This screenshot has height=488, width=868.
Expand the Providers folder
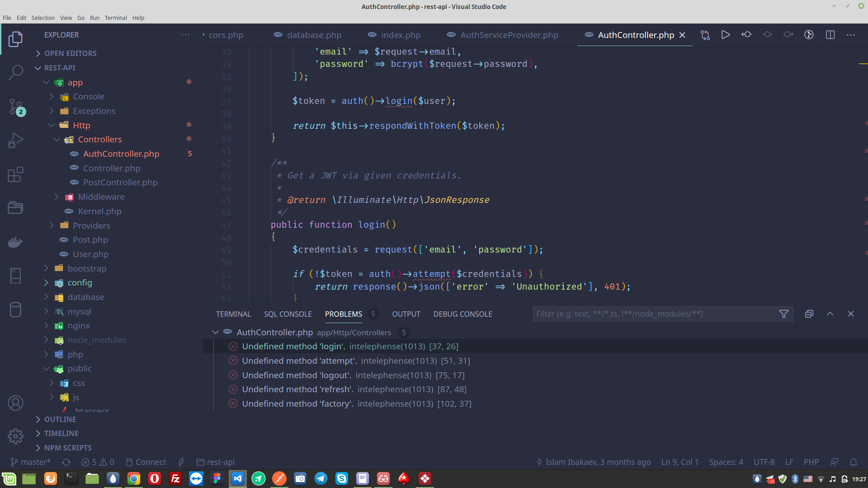coord(91,225)
